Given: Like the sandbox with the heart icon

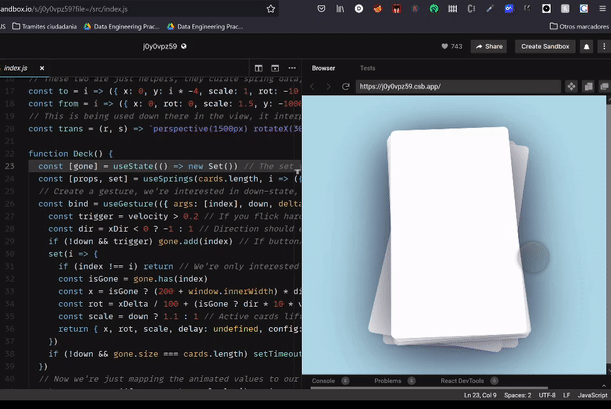Looking at the screenshot, I should 445,46.
